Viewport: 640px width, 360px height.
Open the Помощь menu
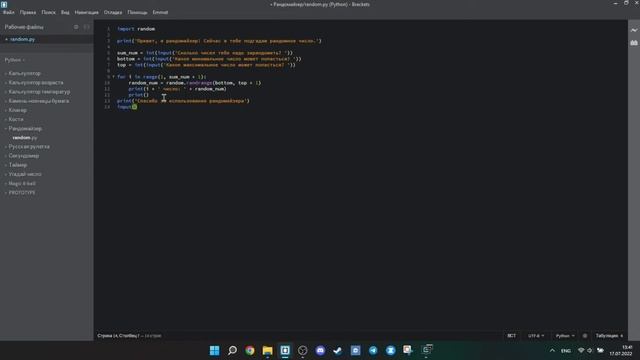pyautogui.click(x=137, y=12)
